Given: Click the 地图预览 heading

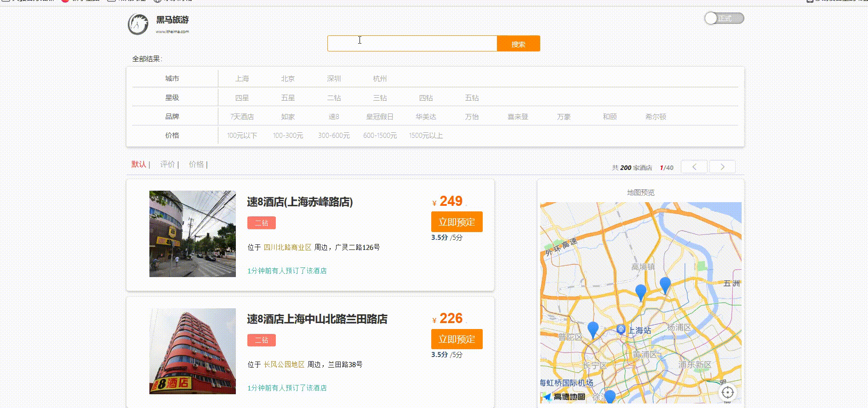Looking at the screenshot, I should pyautogui.click(x=640, y=193).
